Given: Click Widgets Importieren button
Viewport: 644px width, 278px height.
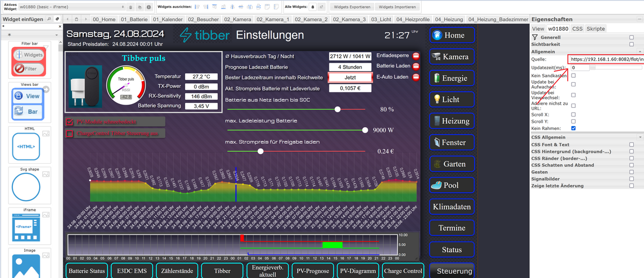Looking at the screenshot, I should pos(397,7).
